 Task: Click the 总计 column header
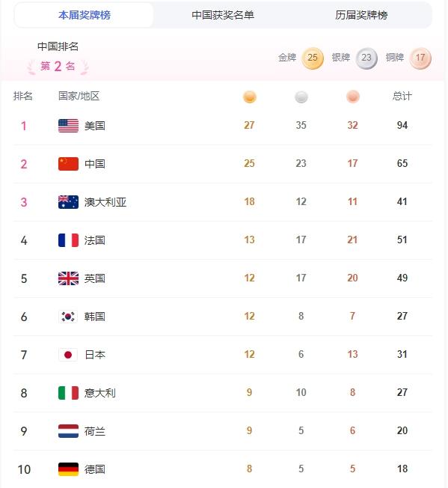click(402, 96)
